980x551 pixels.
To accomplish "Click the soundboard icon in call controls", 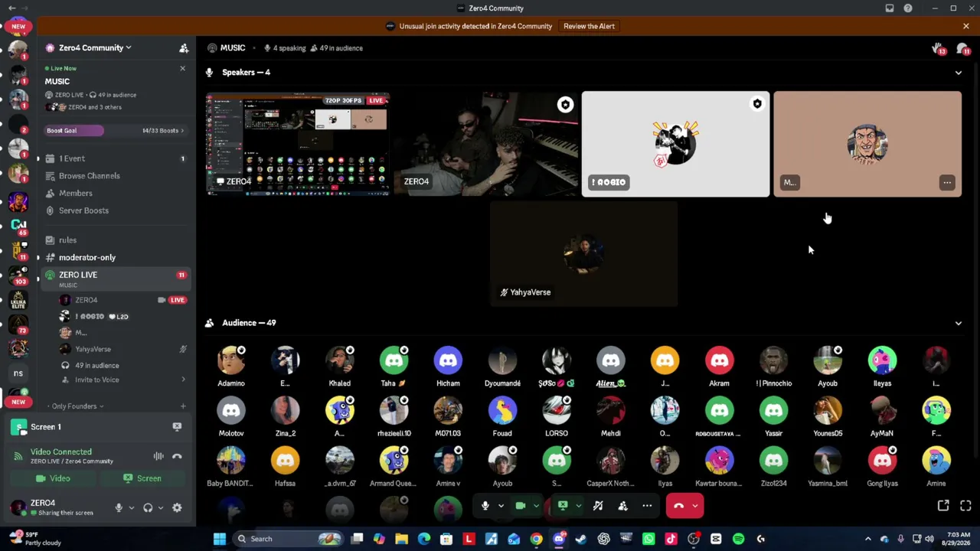I will 598,506.
